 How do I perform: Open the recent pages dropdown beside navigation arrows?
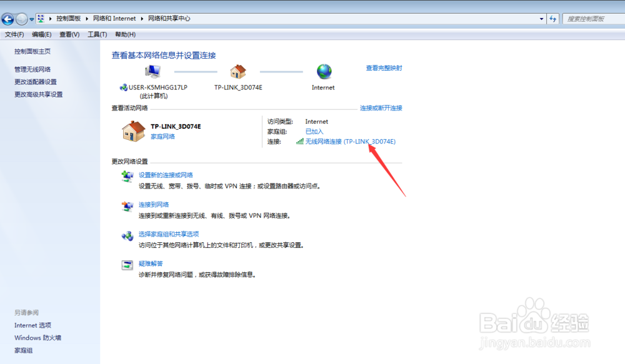point(31,19)
